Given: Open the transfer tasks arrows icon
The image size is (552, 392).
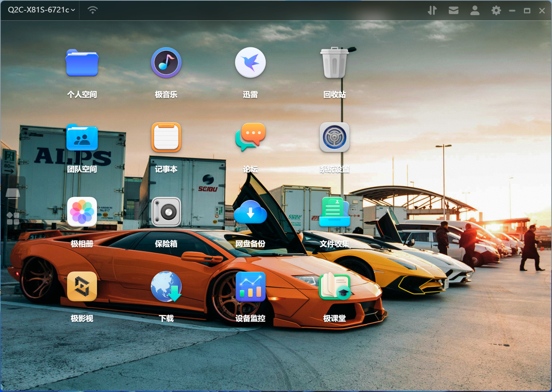Looking at the screenshot, I should point(432,10).
